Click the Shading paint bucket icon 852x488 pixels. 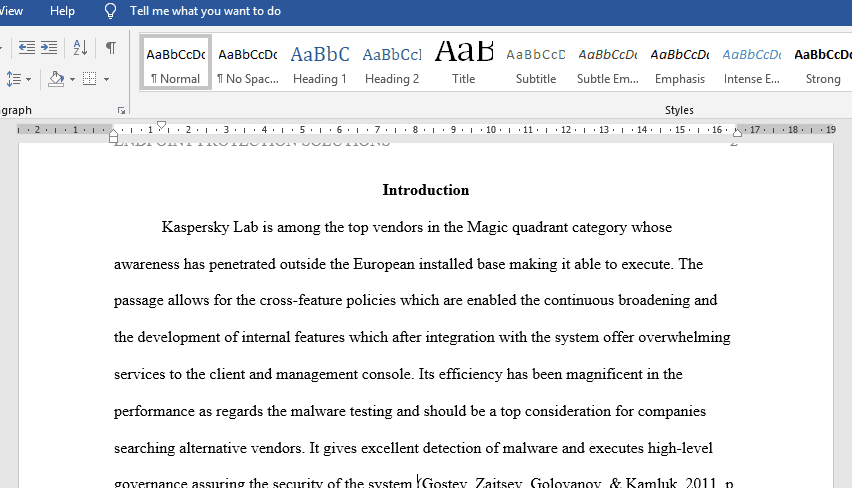tap(56, 79)
